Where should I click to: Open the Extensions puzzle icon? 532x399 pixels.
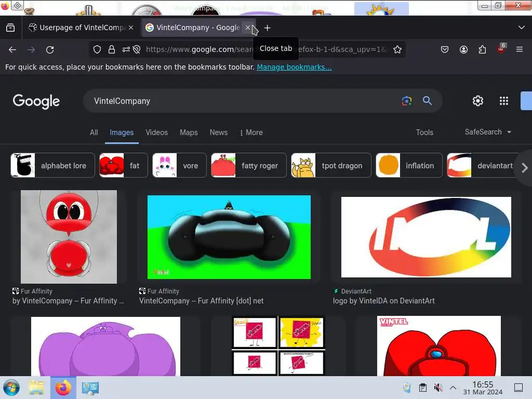(482, 49)
